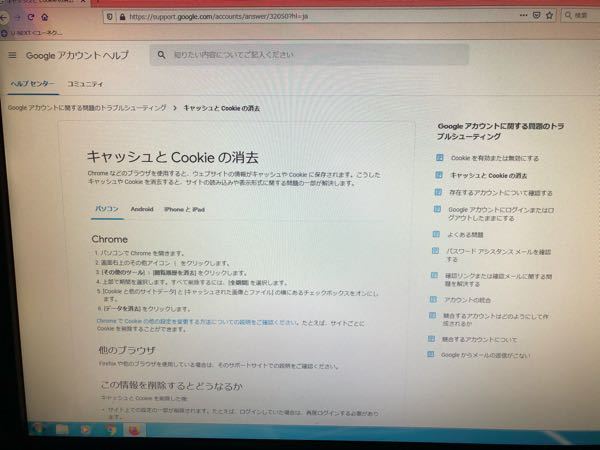The height and width of the screenshot is (450, 600).
Task: Click the URL address bar
Action: (x=300, y=18)
